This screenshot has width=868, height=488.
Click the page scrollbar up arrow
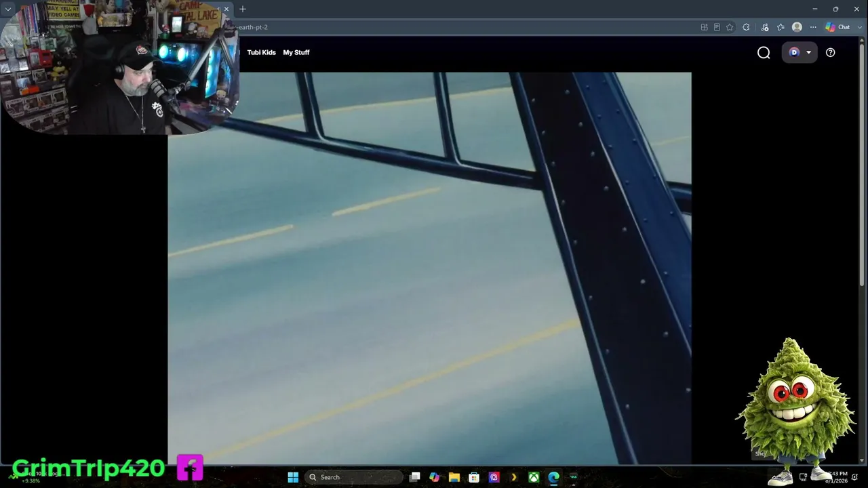tap(863, 41)
